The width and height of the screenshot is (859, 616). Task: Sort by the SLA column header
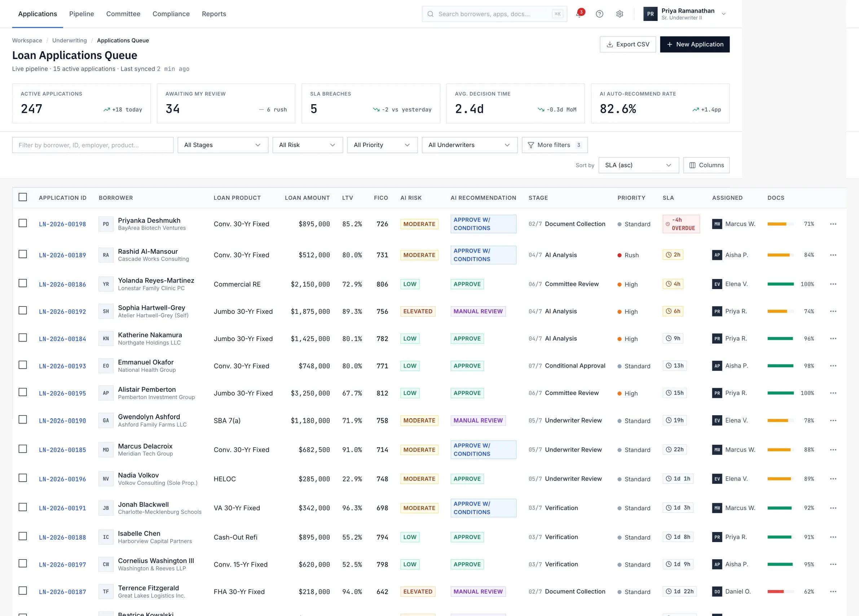(x=668, y=198)
